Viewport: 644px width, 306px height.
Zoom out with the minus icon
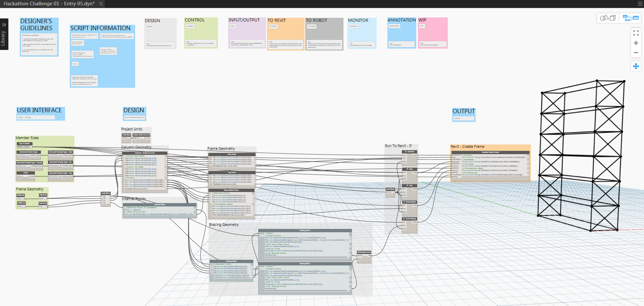(x=636, y=53)
